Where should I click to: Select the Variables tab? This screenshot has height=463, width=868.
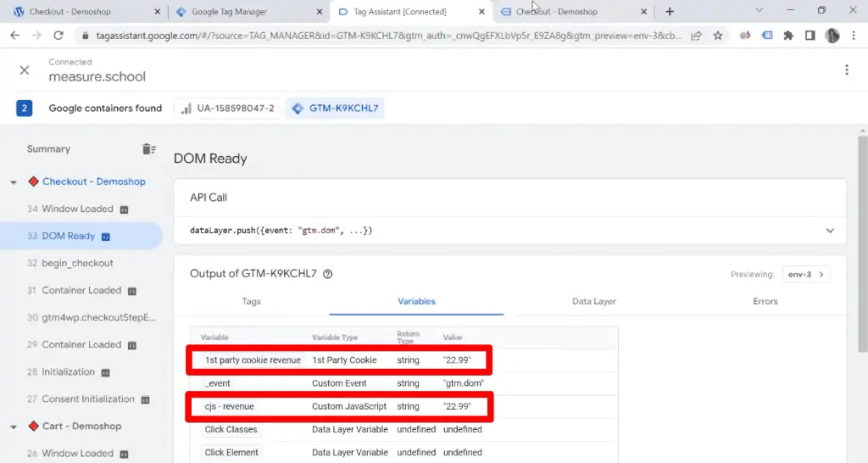point(416,301)
